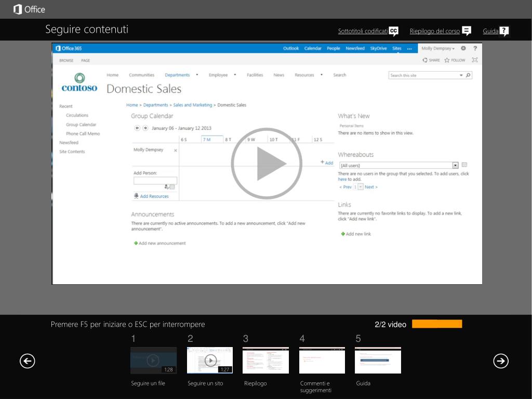Open Sottotitoli codificati link
Screen dimensions: 532x399
click(x=363, y=31)
